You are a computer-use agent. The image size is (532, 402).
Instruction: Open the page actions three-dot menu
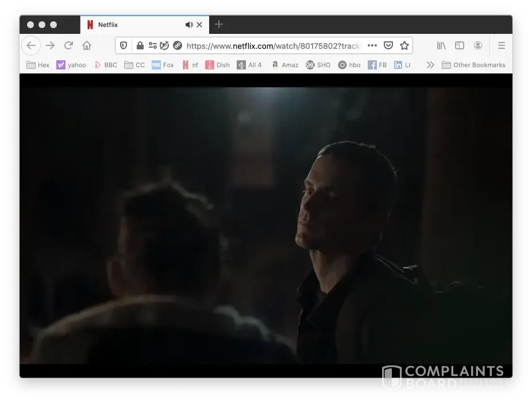click(x=372, y=45)
